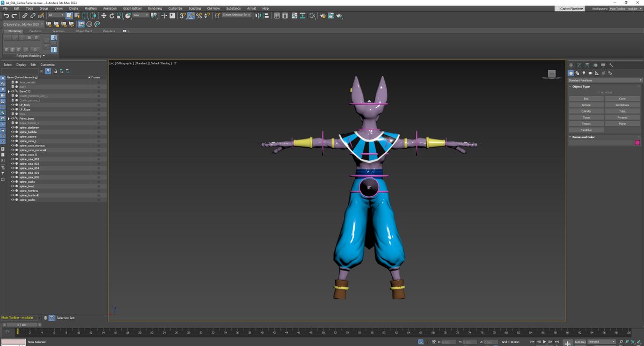Hide the spline_abdomen object via eye

click(13, 128)
